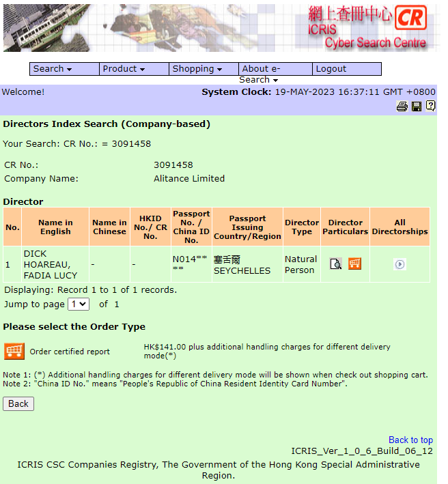
Task: Click CR No. value 3091458
Action: pos(173,165)
